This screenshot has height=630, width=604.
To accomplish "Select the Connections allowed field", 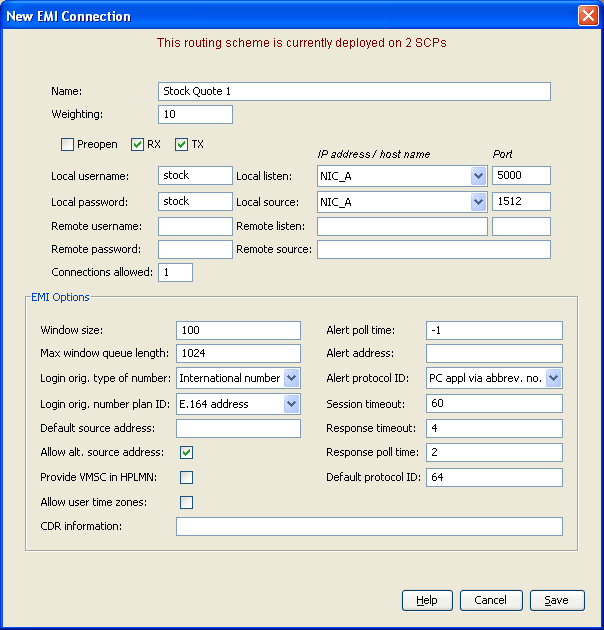I will coord(175,272).
